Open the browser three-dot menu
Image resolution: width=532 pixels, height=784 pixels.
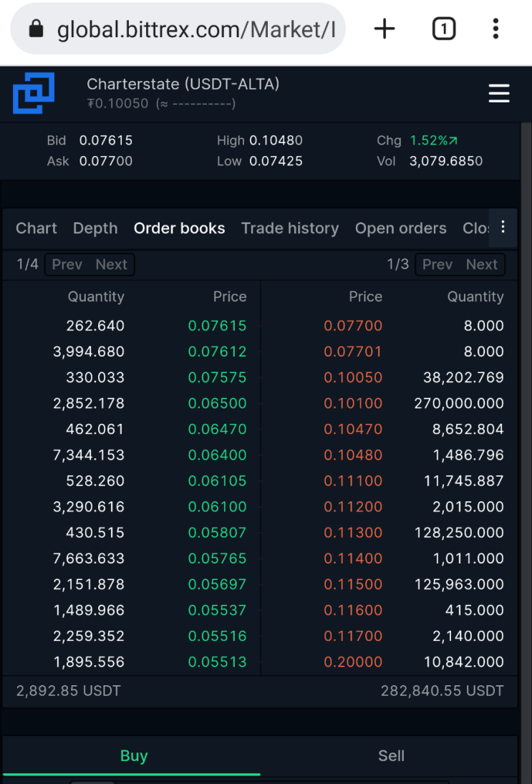point(495,29)
